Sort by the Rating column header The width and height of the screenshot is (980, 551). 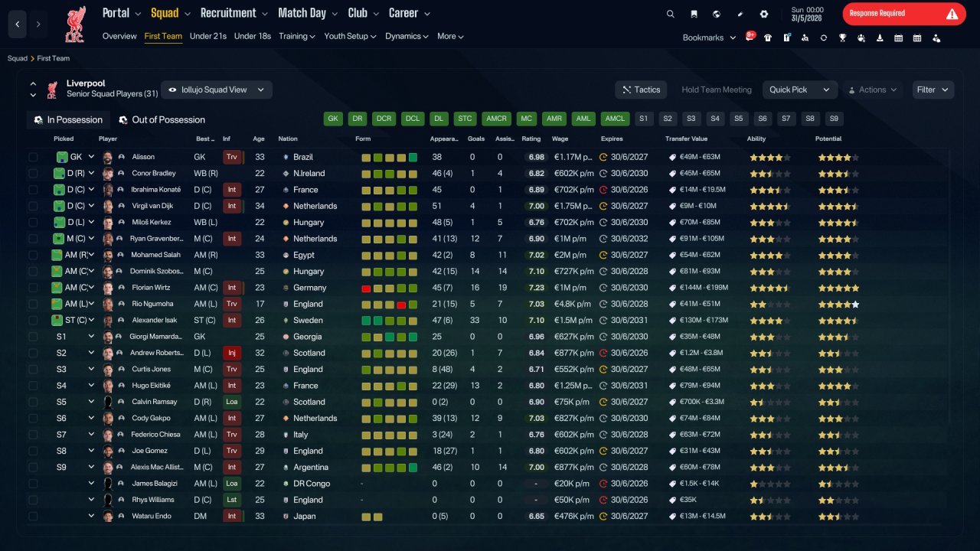coord(531,139)
